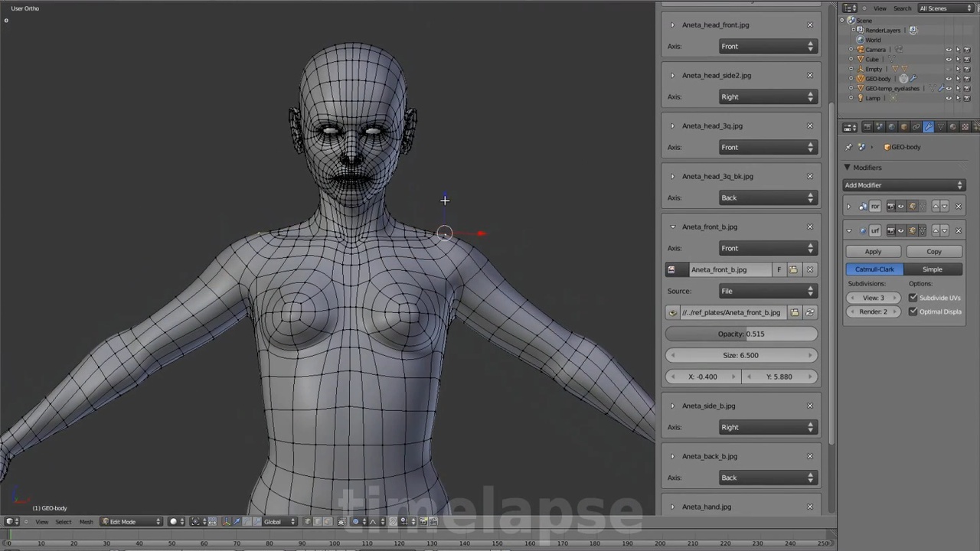Open the Add Modifier dropdown
This screenshot has width=980, height=551.
click(903, 185)
